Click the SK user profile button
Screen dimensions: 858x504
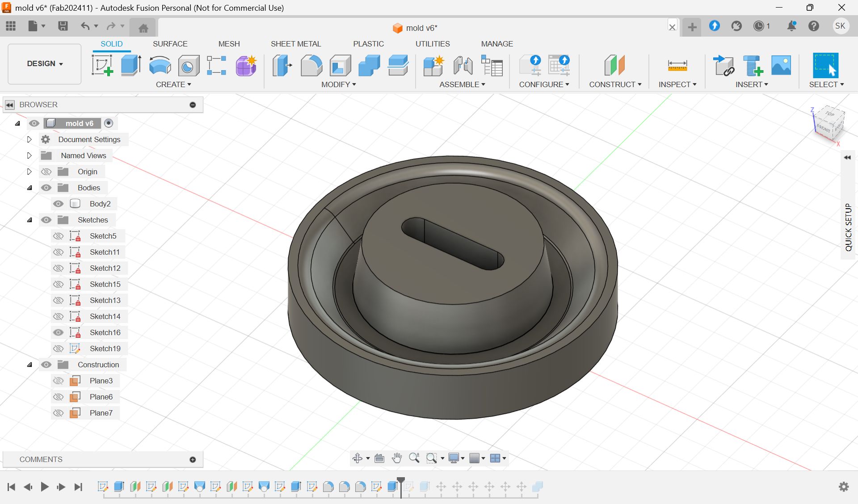[840, 26]
